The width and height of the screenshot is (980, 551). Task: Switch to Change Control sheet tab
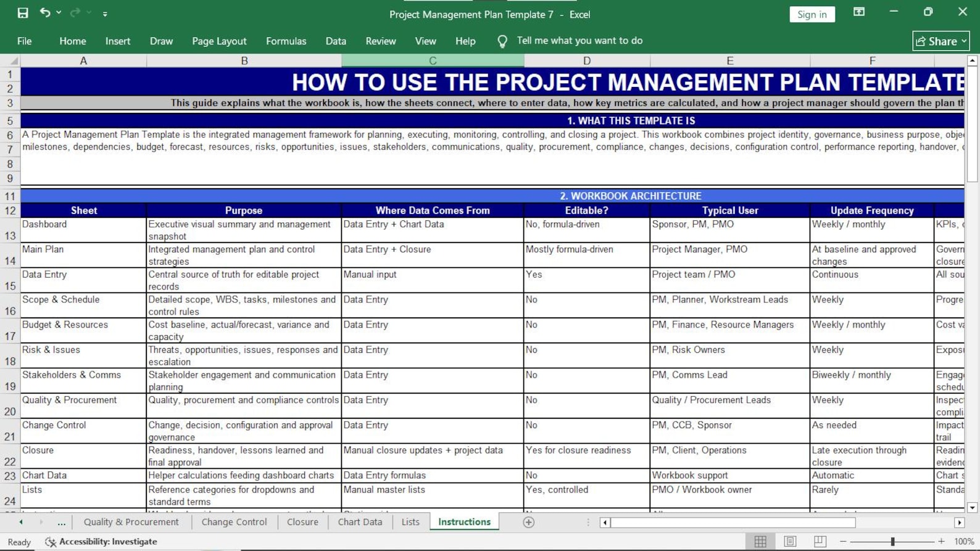[x=234, y=522]
